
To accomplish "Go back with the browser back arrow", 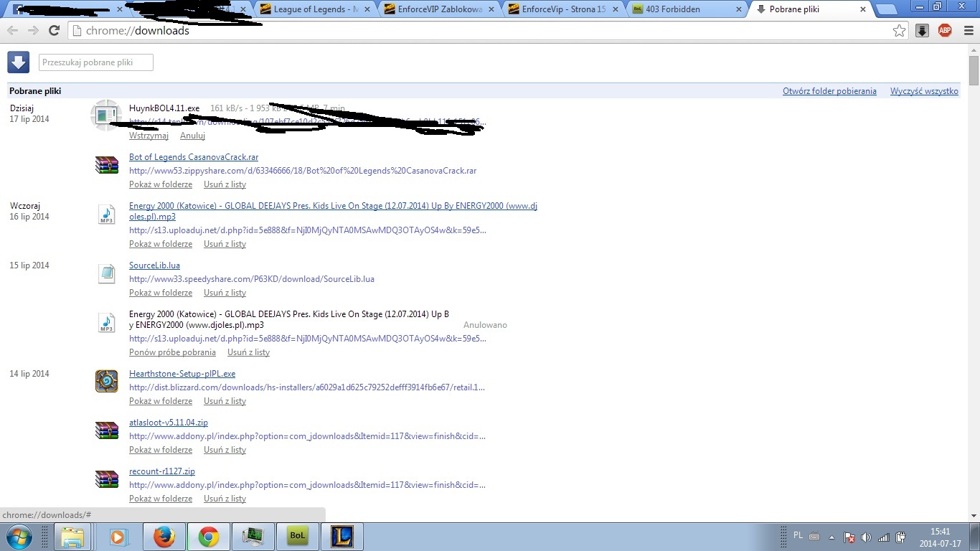I will coord(12,30).
